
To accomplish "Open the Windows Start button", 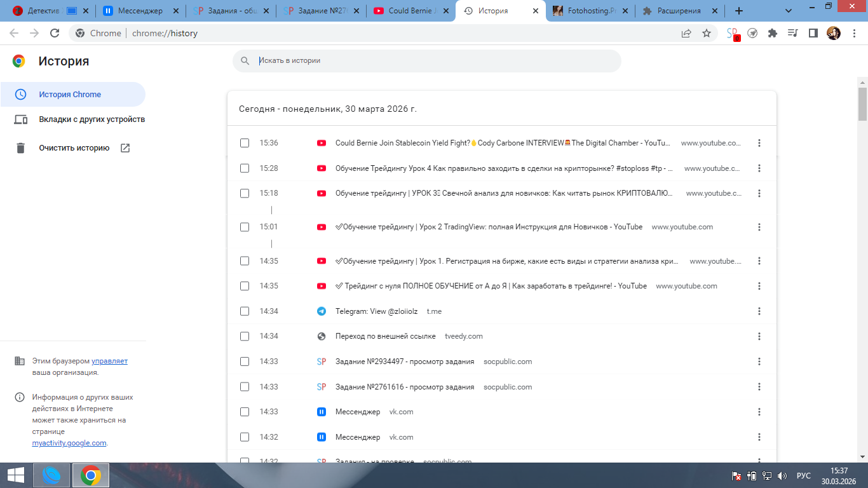I will [16, 475].
